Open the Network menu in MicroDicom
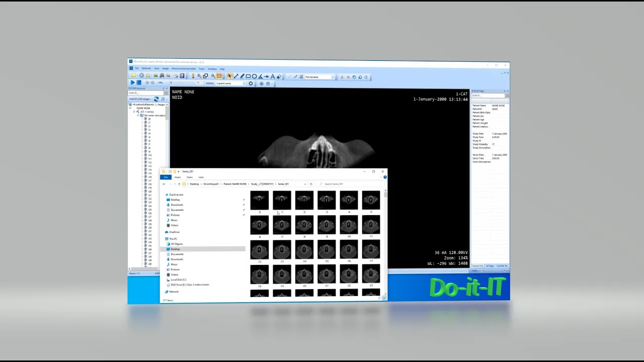 click(x=146, y=68)
